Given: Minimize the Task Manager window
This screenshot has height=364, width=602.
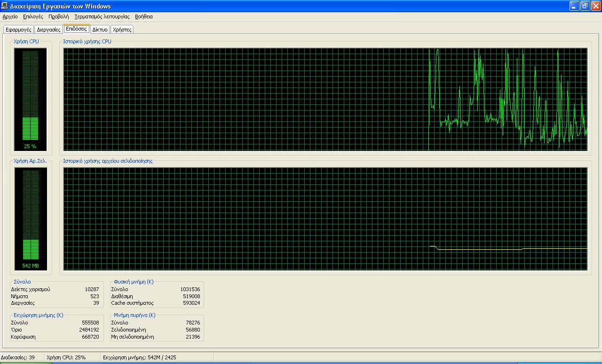Looking at the screenshot, I should pos(574,6).
